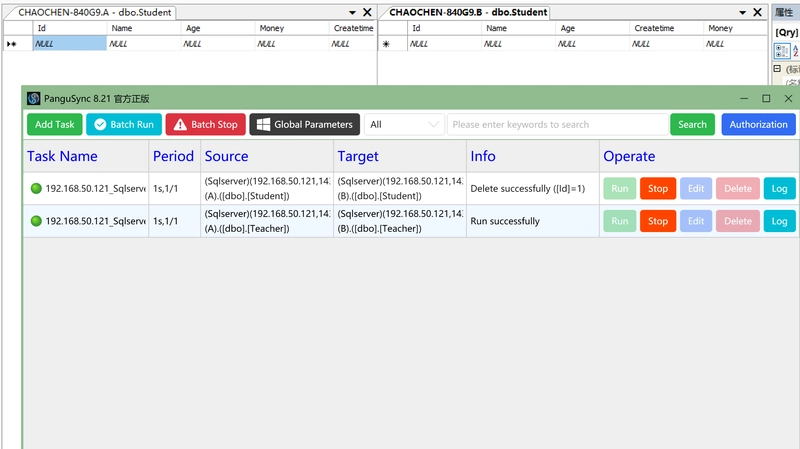800x449 pixels.
Task: Click the highlighted NULL Id cell in database A
Action: pos(70,44)
